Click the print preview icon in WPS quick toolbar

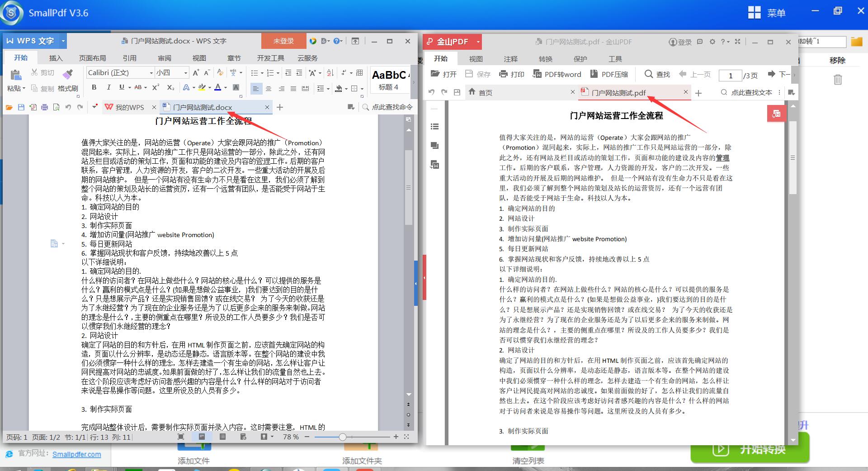(56, 107)
